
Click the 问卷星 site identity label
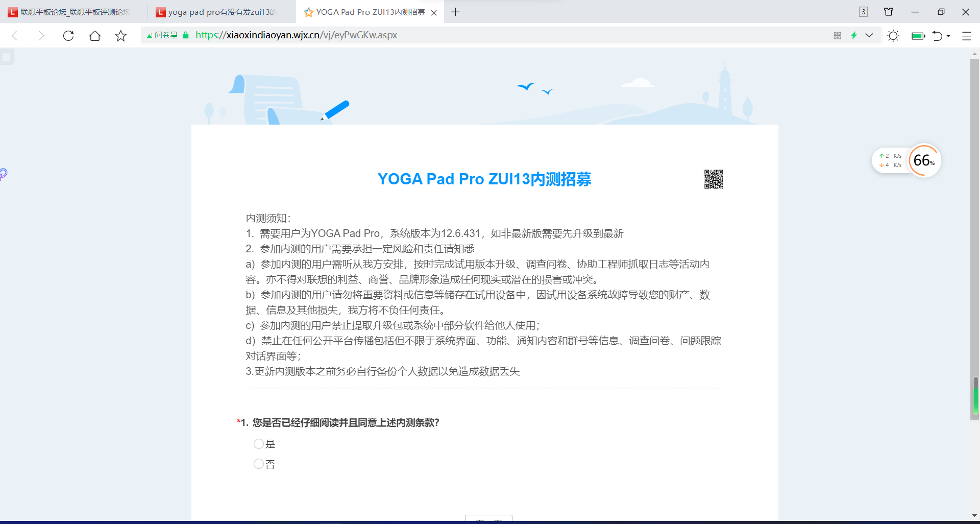162,35
